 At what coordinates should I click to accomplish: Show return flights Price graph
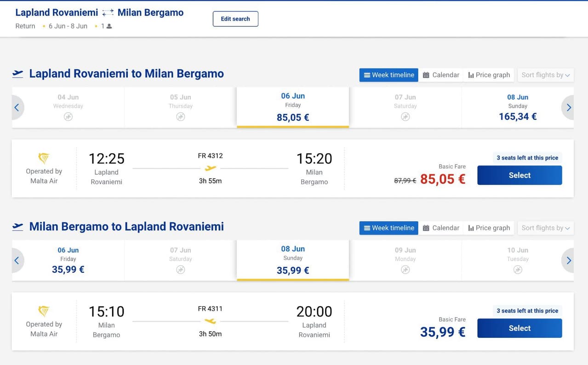click(489, 228)
